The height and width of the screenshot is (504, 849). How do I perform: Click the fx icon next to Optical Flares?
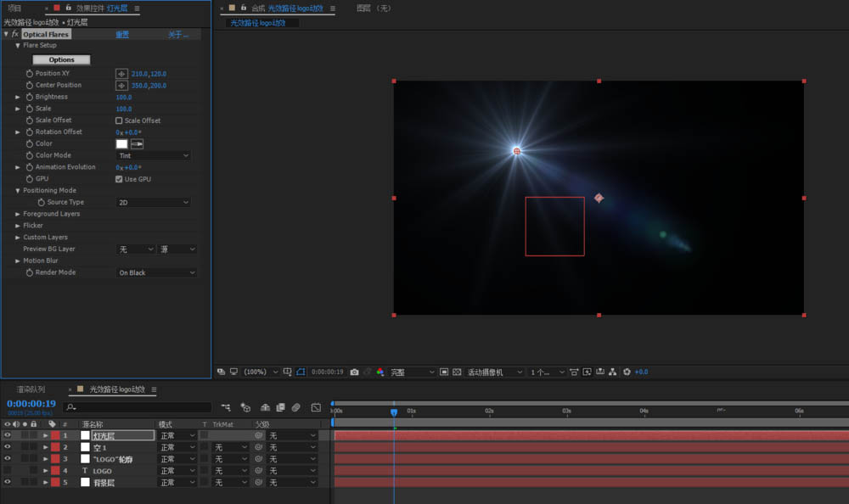point(15,35)
